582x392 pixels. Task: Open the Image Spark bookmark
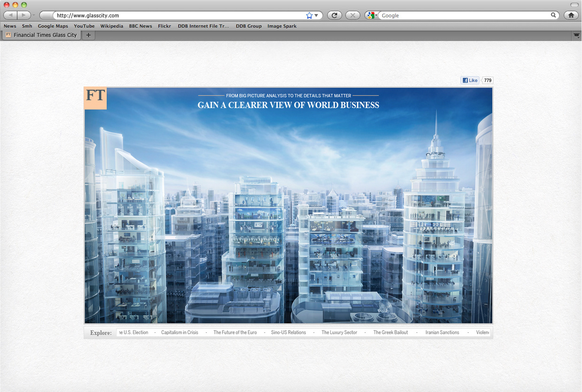pyautogui.click(x=282, y=26)
